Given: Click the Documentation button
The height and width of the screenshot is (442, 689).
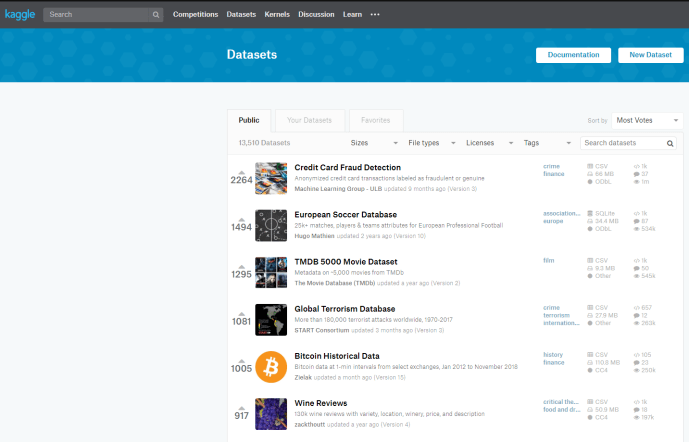Looking at the screenshot, I should pyautogui.click(x=573, y=55).
